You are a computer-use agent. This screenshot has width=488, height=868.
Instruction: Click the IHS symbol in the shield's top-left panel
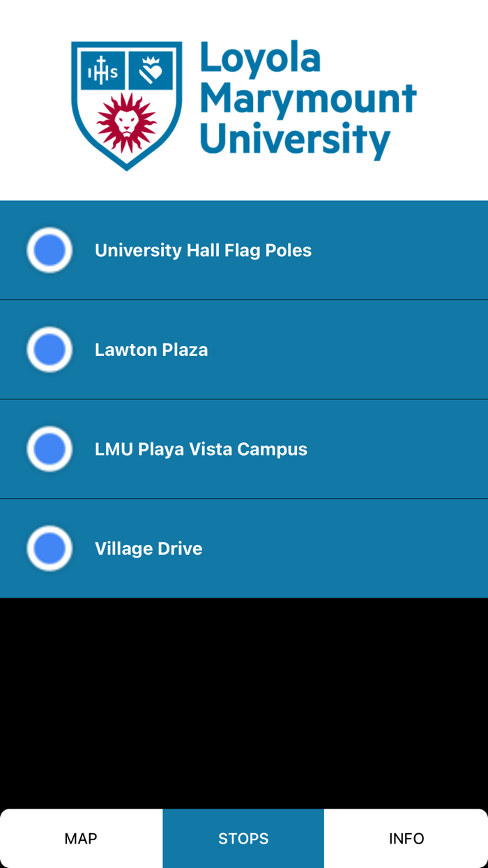(x=102, y=69)
